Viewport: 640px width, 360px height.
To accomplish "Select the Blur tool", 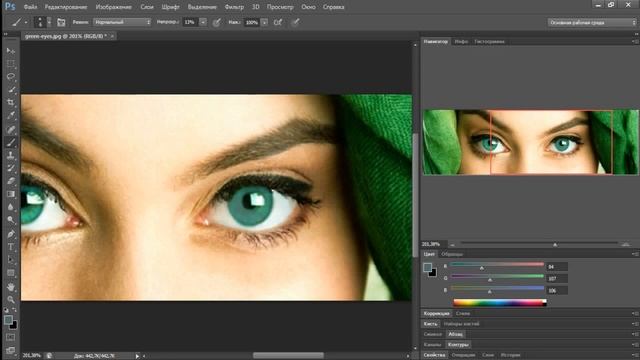I will click(11, 207).
